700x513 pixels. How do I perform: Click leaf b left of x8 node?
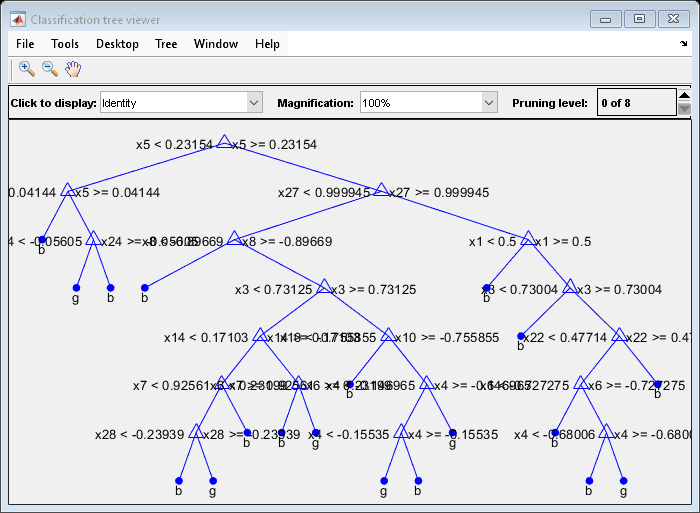tap(145, 288)
